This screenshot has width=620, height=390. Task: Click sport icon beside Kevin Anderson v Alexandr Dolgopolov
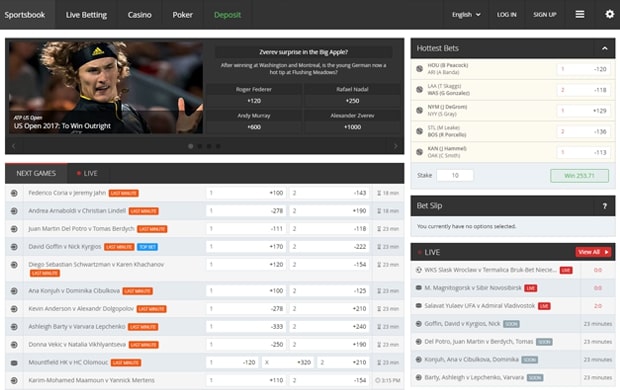pos(14,309)
